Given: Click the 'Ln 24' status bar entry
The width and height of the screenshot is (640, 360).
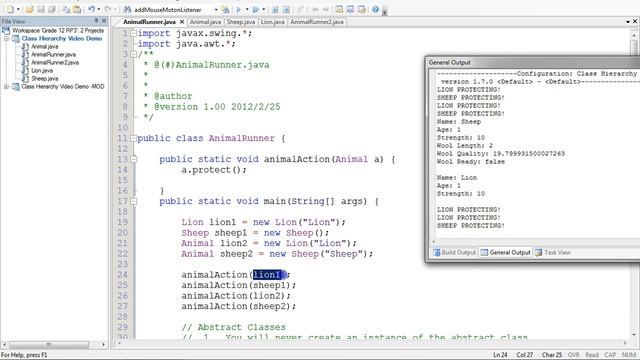Looking at the screenshot, I should click(x=500, y=355).
